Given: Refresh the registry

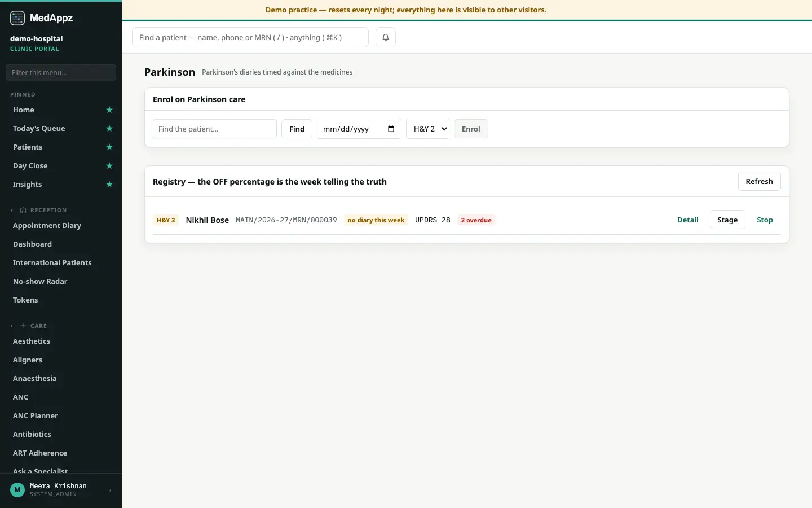Looking at the screenshot, I should [759, 181].
